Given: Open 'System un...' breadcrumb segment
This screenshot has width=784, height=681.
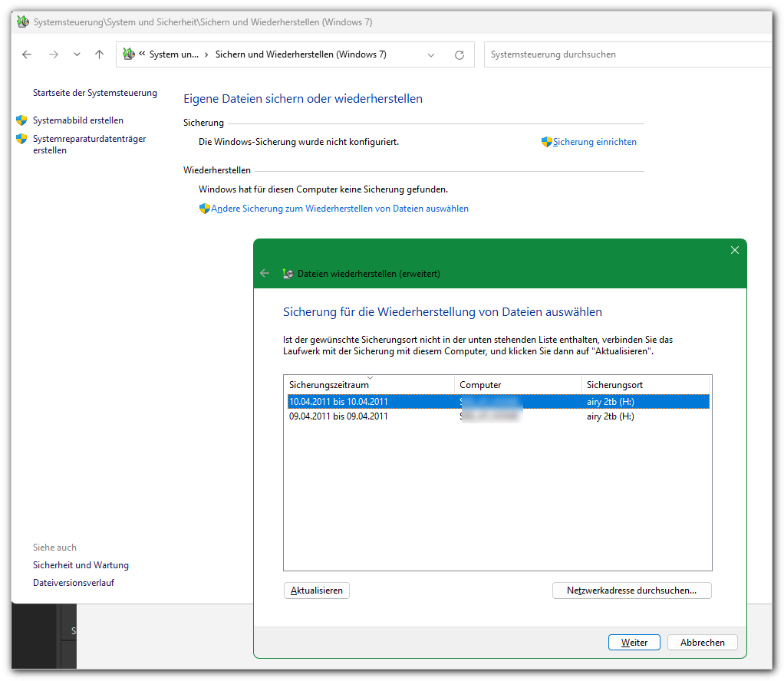Looking at the screenshot, I should tap(174, 54).
